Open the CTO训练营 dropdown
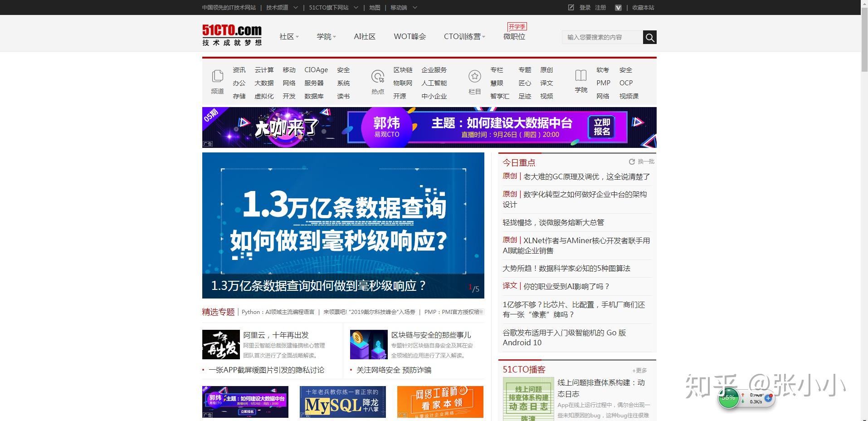The width and height of the screenshot is (868, 421). (464, 37)
